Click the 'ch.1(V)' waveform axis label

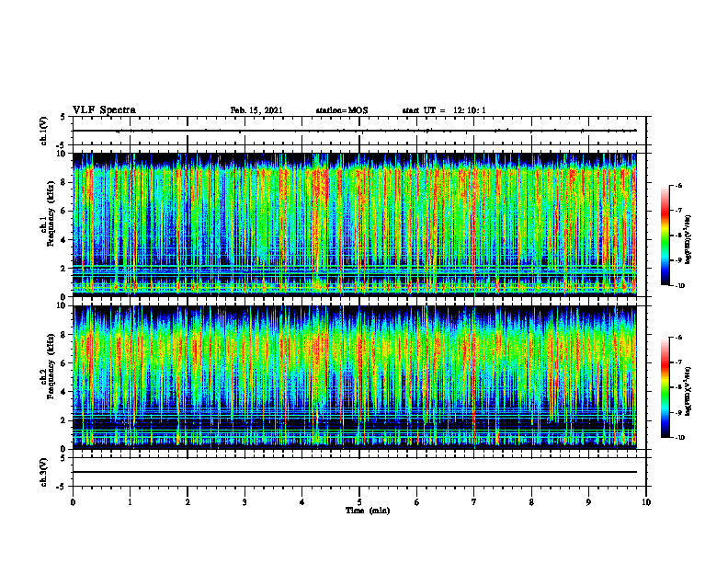click(43, 131)
